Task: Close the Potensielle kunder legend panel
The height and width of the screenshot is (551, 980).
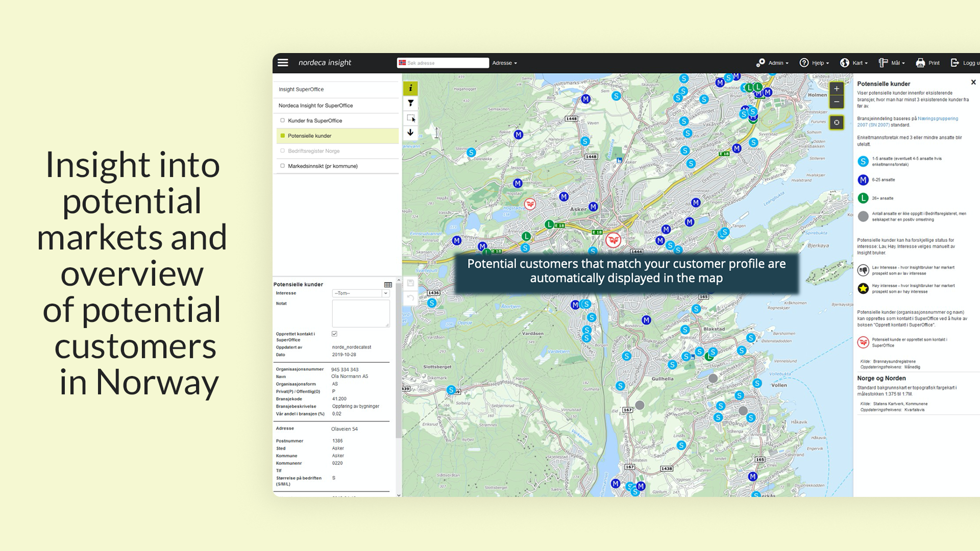Action: pos(973,82)
